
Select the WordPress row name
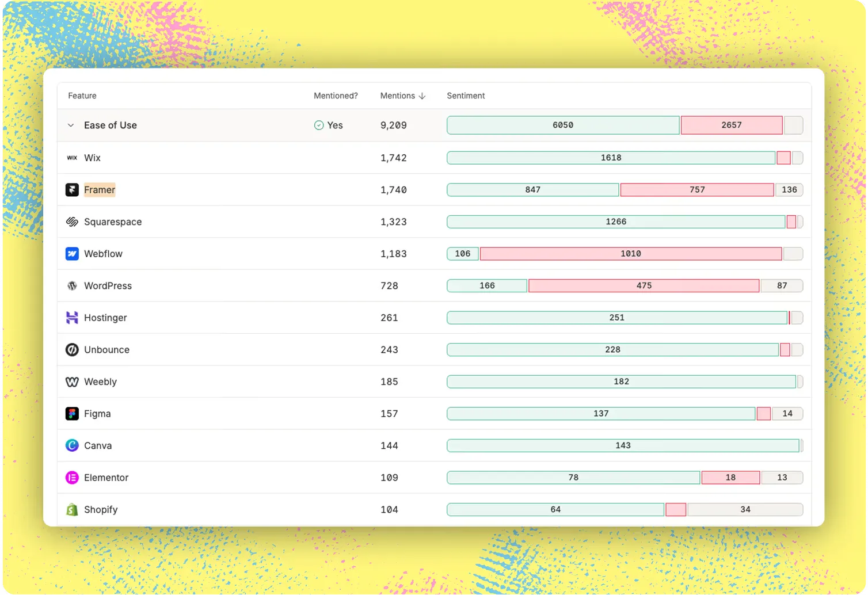[108, 286]
